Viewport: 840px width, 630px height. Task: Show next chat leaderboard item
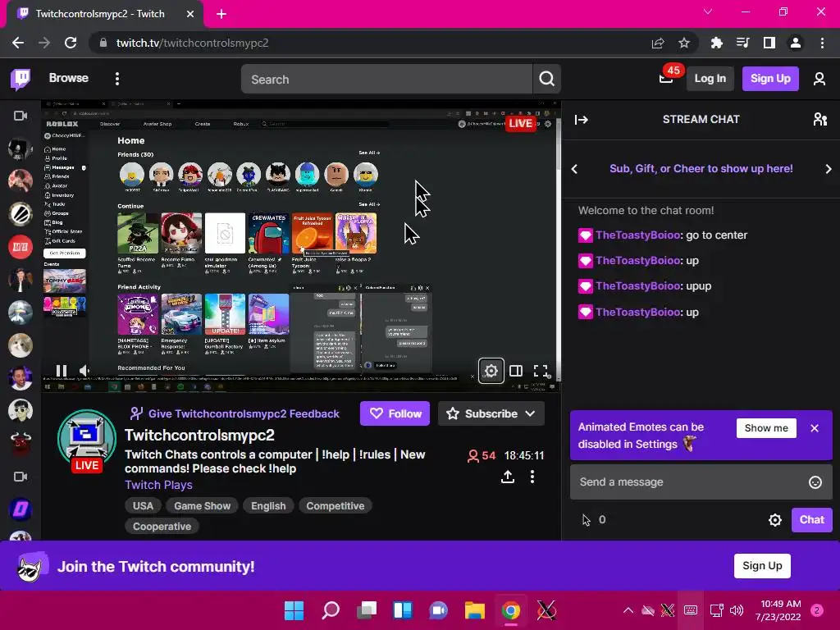point(829,169)
